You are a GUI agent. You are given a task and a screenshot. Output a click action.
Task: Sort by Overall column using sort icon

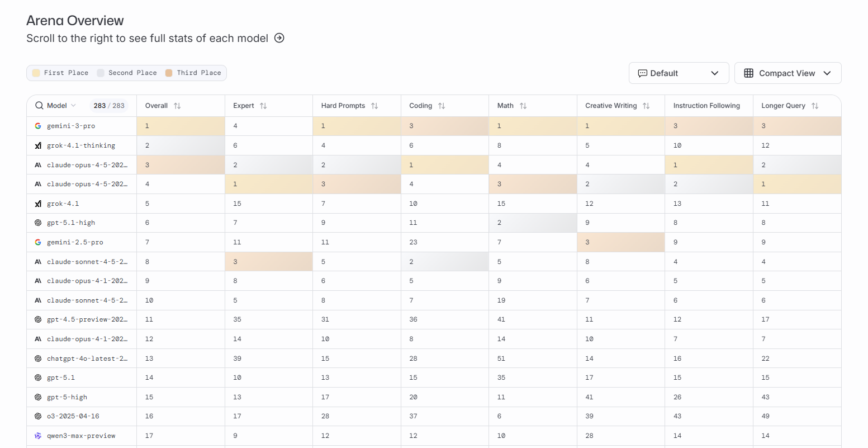tap(177, 106)
